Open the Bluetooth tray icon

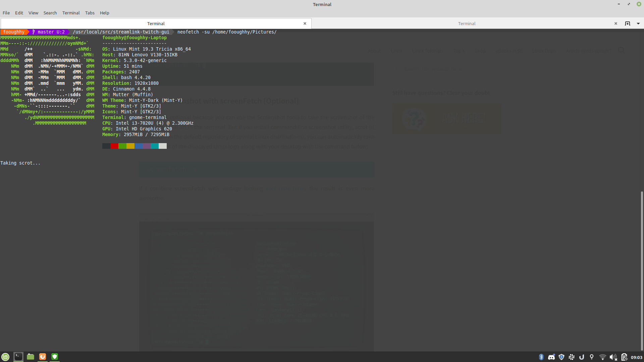[x=541, y=357]
